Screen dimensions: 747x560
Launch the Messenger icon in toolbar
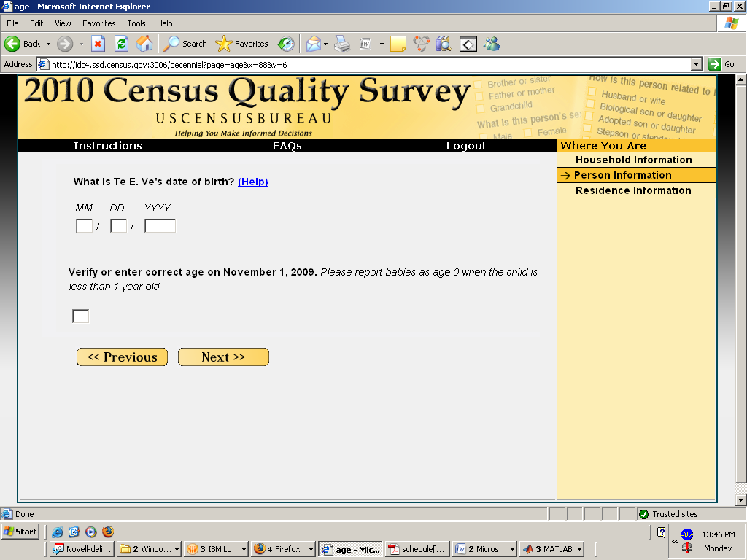click(x=492, y=44)
